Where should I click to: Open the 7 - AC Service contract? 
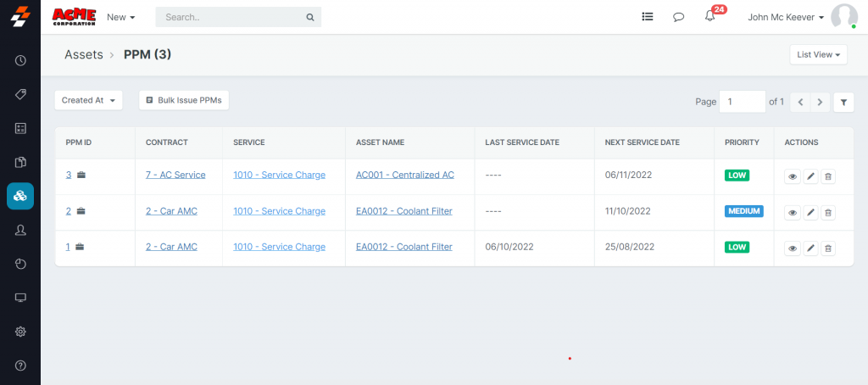pyautogui.click(x=175, y=175)
